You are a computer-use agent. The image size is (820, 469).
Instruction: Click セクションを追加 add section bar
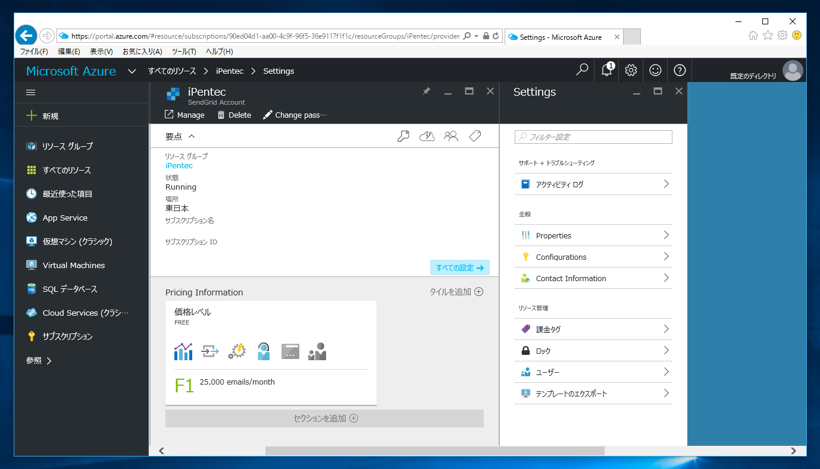pos(324,418)
